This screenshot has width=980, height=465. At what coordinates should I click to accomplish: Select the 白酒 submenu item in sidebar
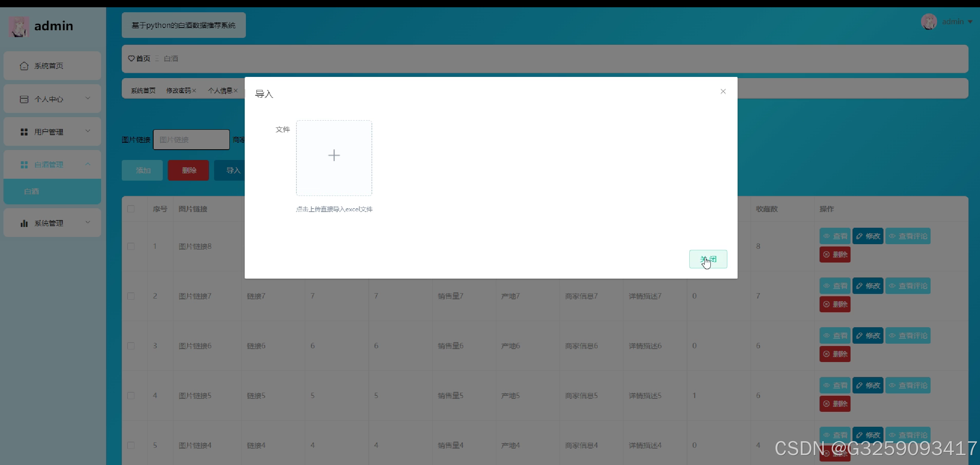pos(31,191)
